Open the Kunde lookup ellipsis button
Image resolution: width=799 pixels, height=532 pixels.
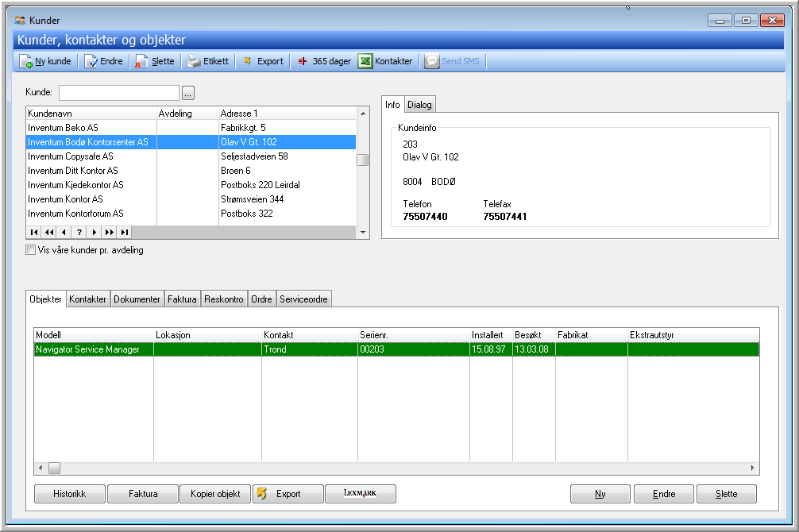tap(188, 92)
